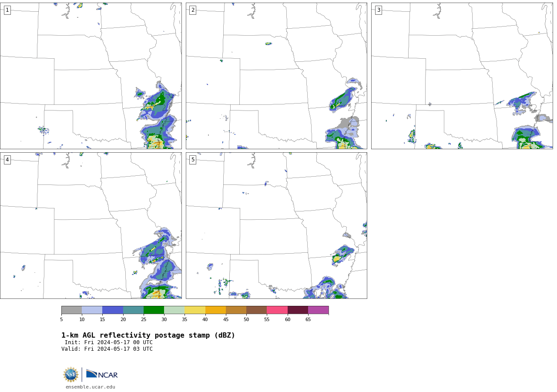
Task: Open ensemble member 2 reflectivity map
Action: [x=276, y=76]
